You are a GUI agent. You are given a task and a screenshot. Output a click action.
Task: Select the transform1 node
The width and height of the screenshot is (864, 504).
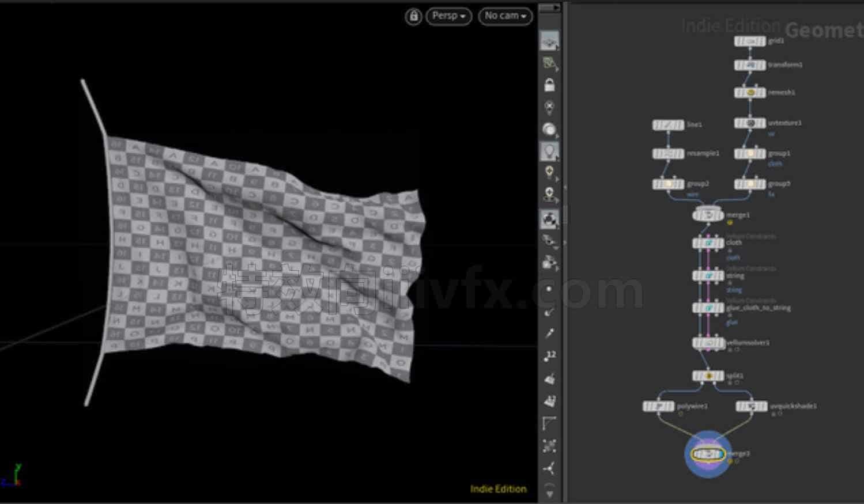[749, 65]
